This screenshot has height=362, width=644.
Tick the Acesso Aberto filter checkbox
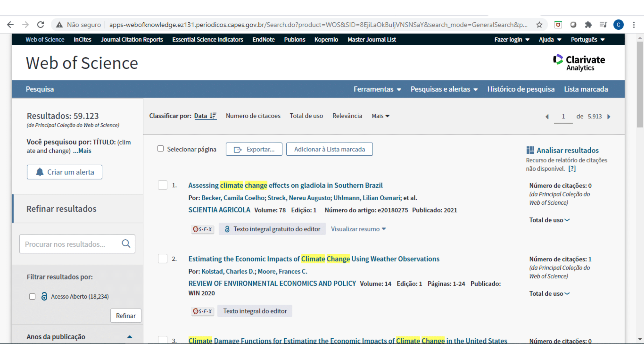[32, 297]
